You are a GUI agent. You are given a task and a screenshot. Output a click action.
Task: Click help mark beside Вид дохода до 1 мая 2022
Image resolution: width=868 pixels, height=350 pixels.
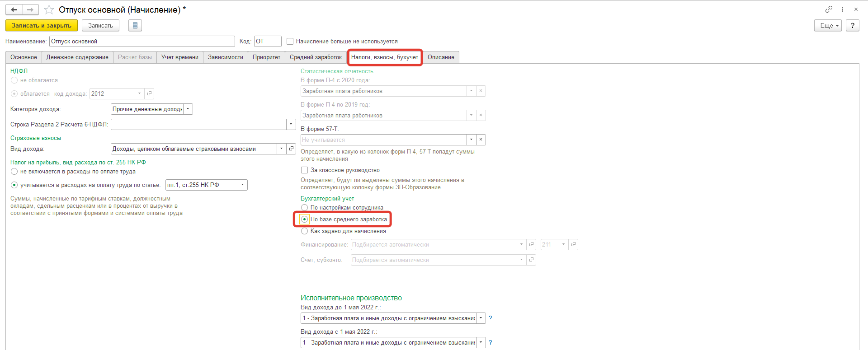491,318
